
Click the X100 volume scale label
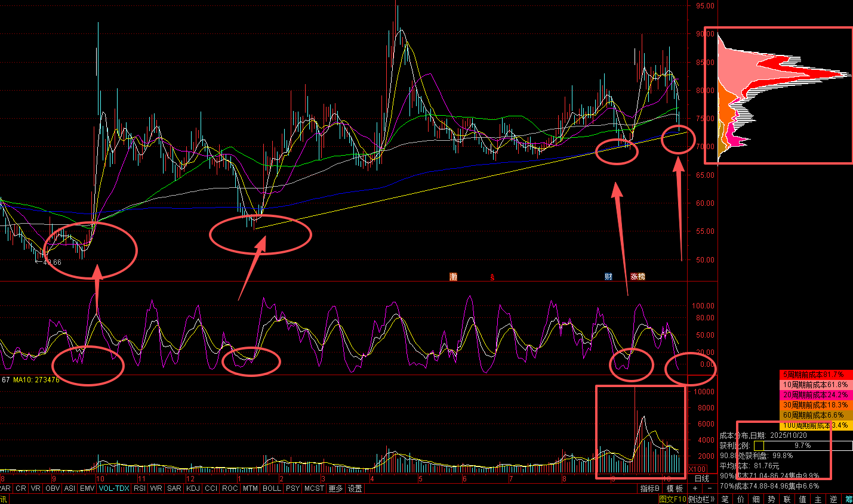697,469
